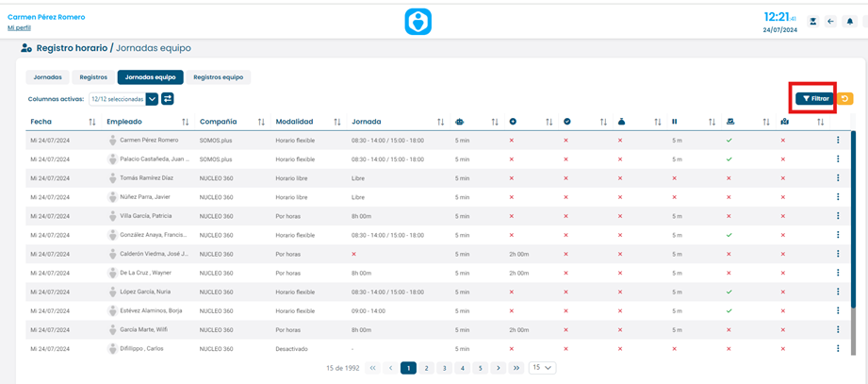Open three-dot menu for Tomás Ramírez Díaz
868x384 pixels.
(x=838, y=178)
